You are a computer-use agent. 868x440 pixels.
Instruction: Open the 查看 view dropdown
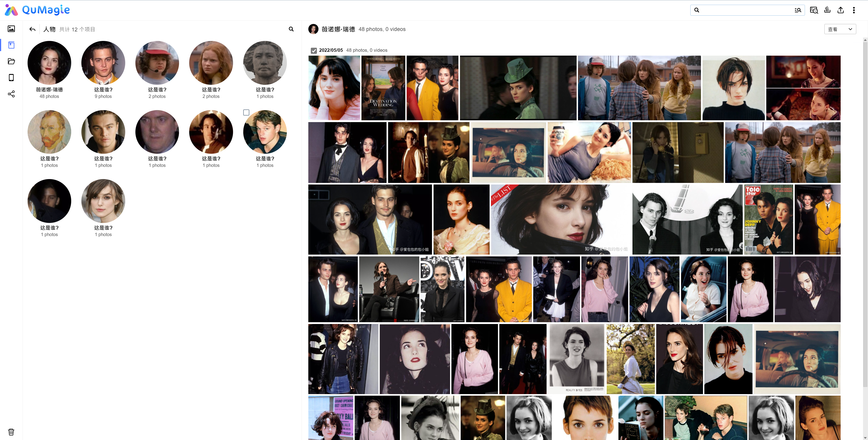coord(840,29)
